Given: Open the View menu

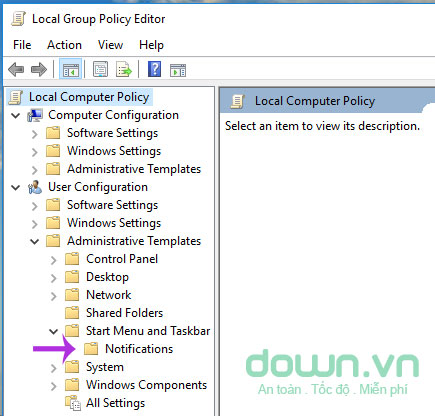Looking at the screenshot, I should (110, 45).
